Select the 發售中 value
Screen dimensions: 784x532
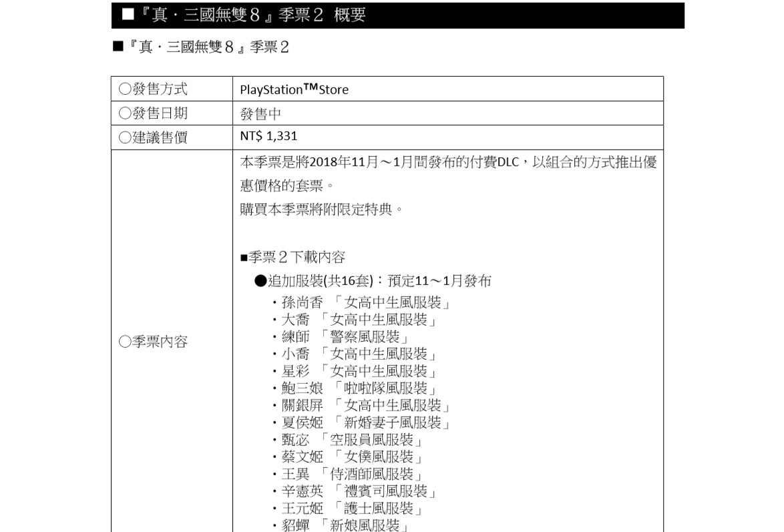tap(260, 114)
